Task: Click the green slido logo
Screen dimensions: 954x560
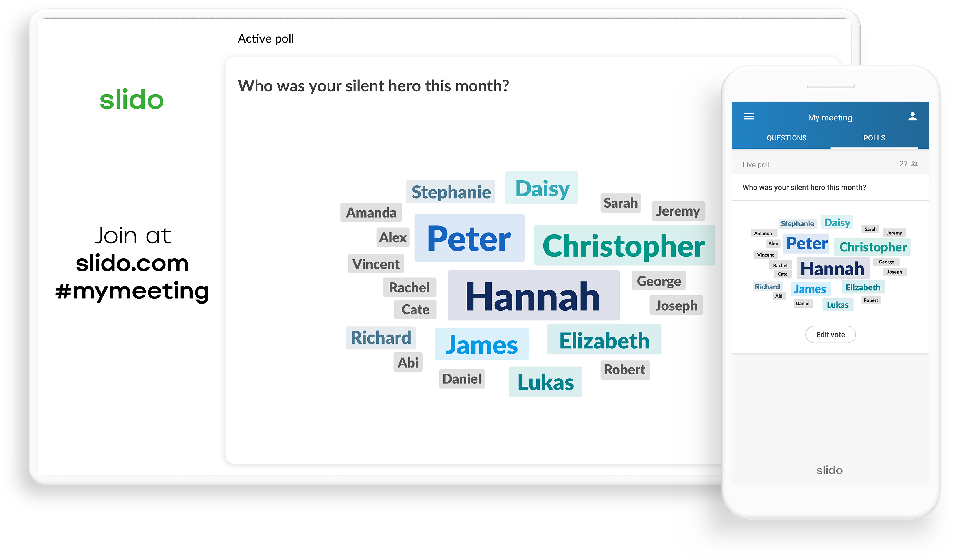Action: [131, 100]
